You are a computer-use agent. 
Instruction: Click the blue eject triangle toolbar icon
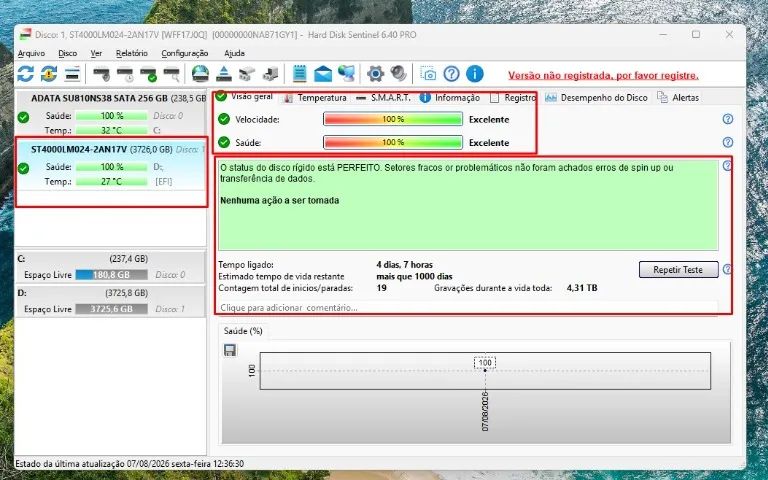(x=224, y=74)
